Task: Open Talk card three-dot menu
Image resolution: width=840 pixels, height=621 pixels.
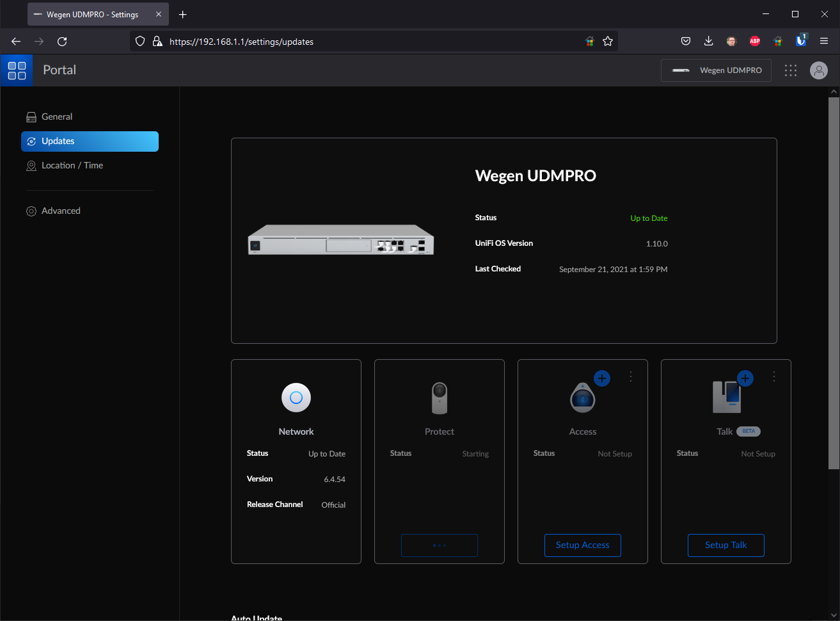Action: coord(774,377)
